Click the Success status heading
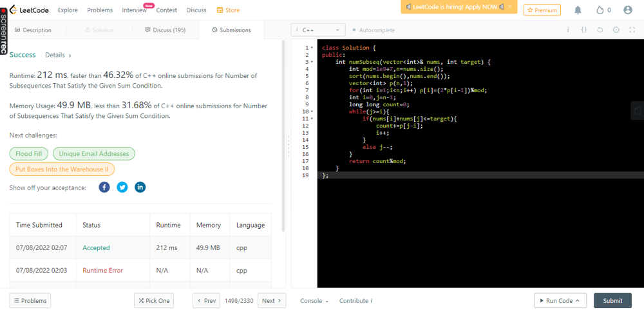Image resolution: width=644 pixels, height=310 pixels. coord(23,55)
